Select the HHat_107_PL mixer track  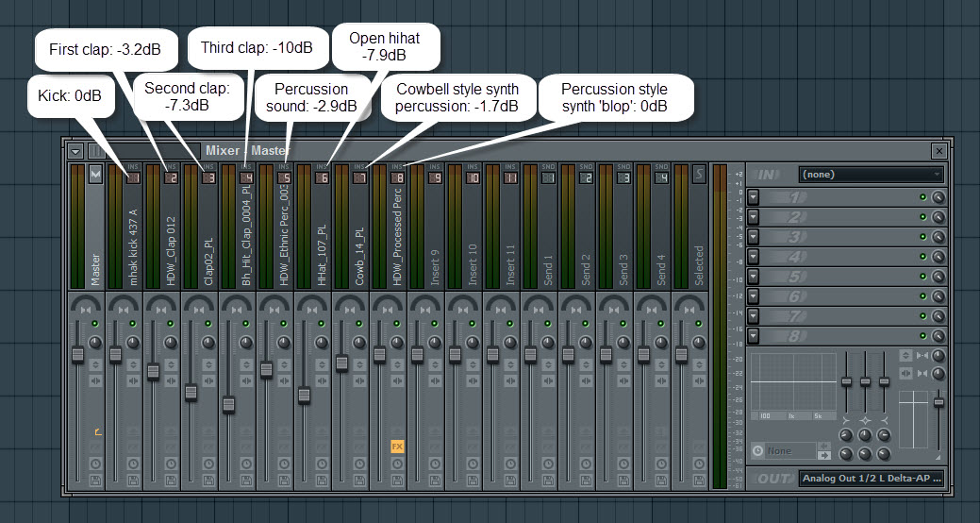point(322,257)
